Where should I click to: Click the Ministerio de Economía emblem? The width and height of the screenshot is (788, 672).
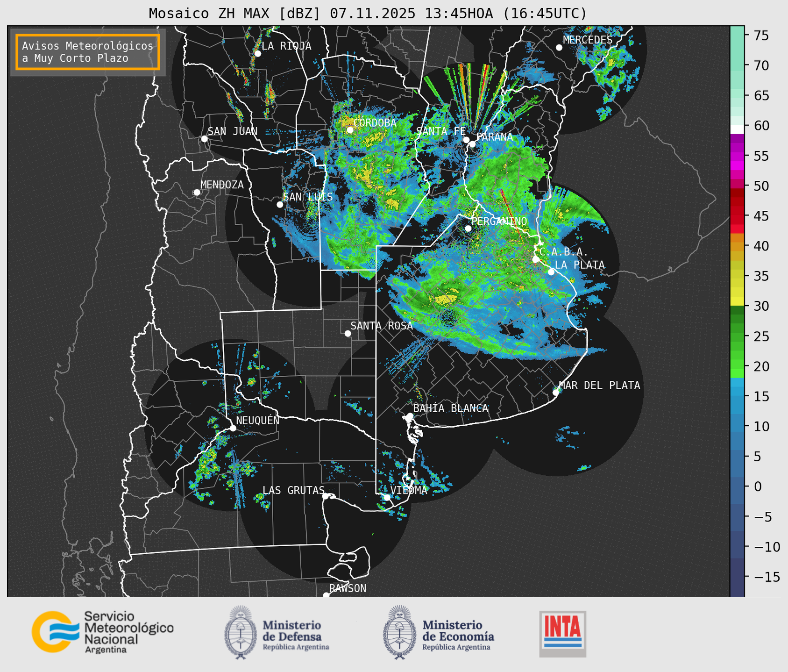[399, 632]
